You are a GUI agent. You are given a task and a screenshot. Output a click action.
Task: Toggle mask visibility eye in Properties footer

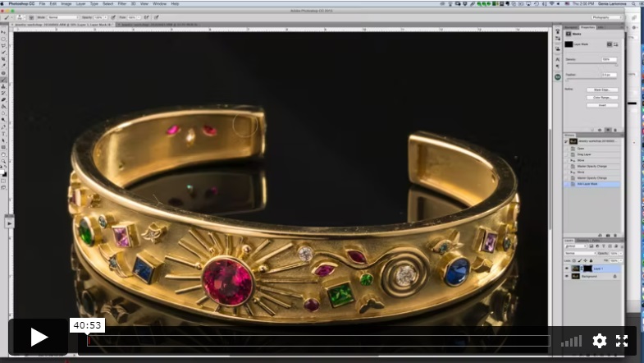(x=608, y=130)
